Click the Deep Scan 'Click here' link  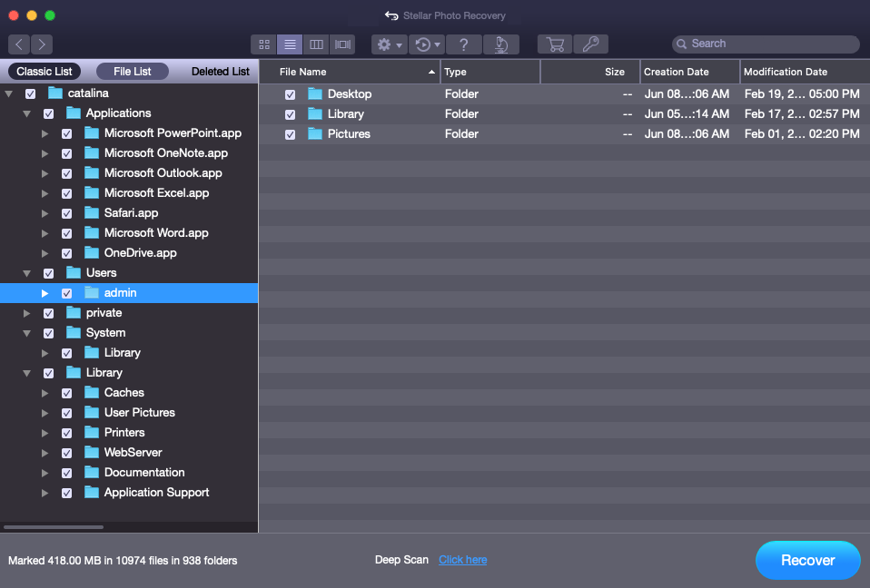(463, 560)
